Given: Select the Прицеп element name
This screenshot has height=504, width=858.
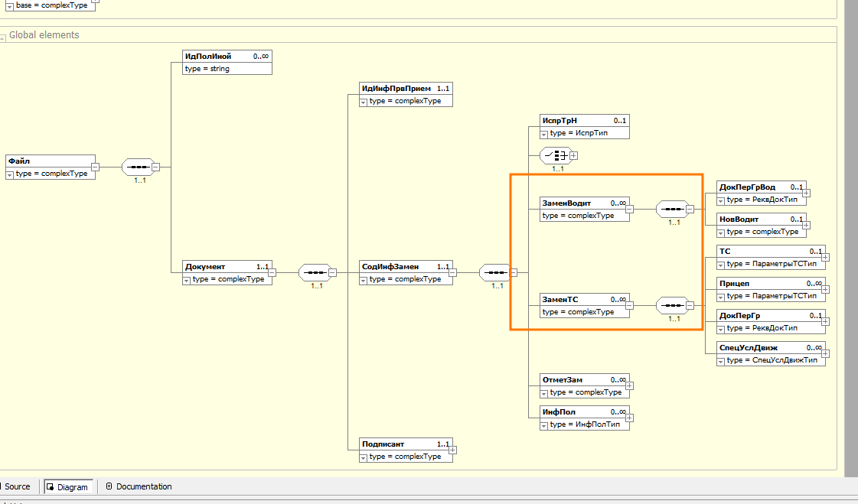Looking at the screenshot, I should (x=734, y=284).
